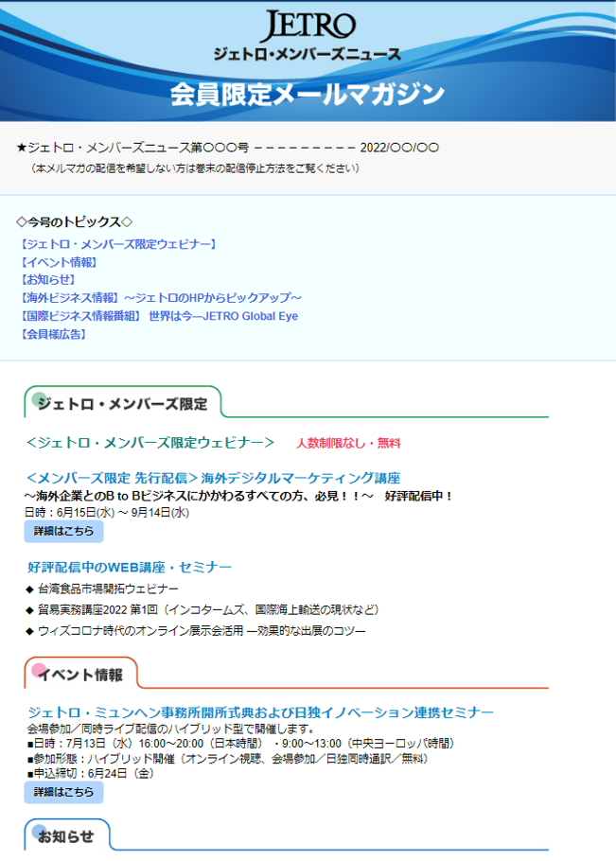Jump to お知らせ topic link
616x861 pixels.
(x=47, y=279)
